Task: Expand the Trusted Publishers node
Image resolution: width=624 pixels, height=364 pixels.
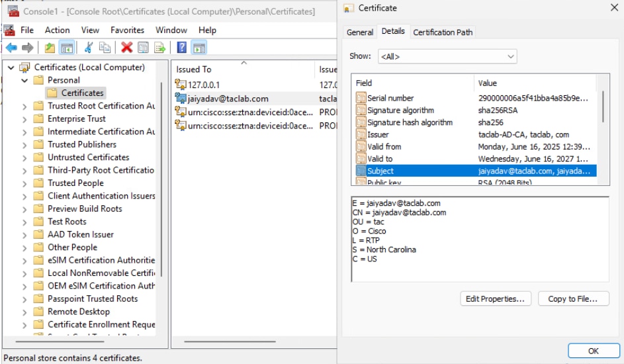Action: pyautogui.click(x=24, y=145)
